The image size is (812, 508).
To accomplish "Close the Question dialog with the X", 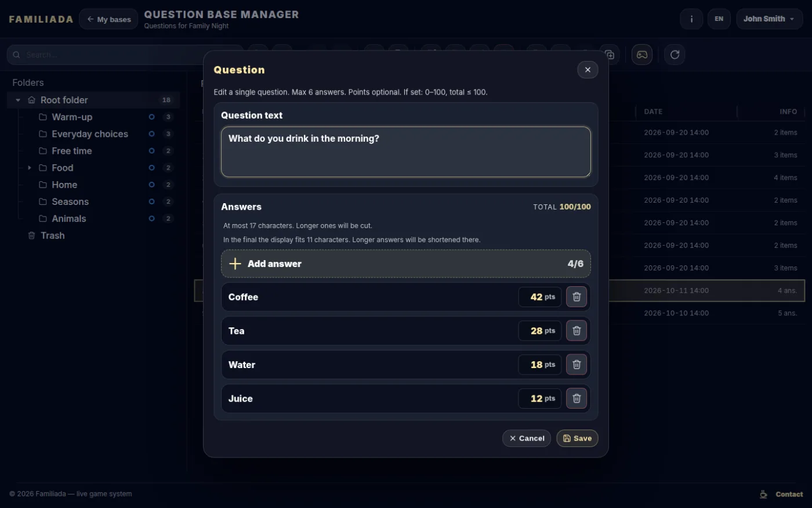I will tap(588, 70).
